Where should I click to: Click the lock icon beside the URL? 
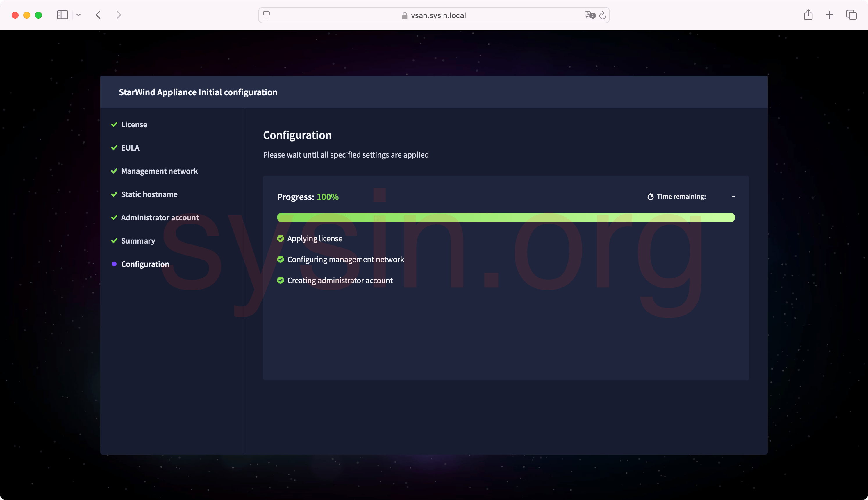click(404, 15)
